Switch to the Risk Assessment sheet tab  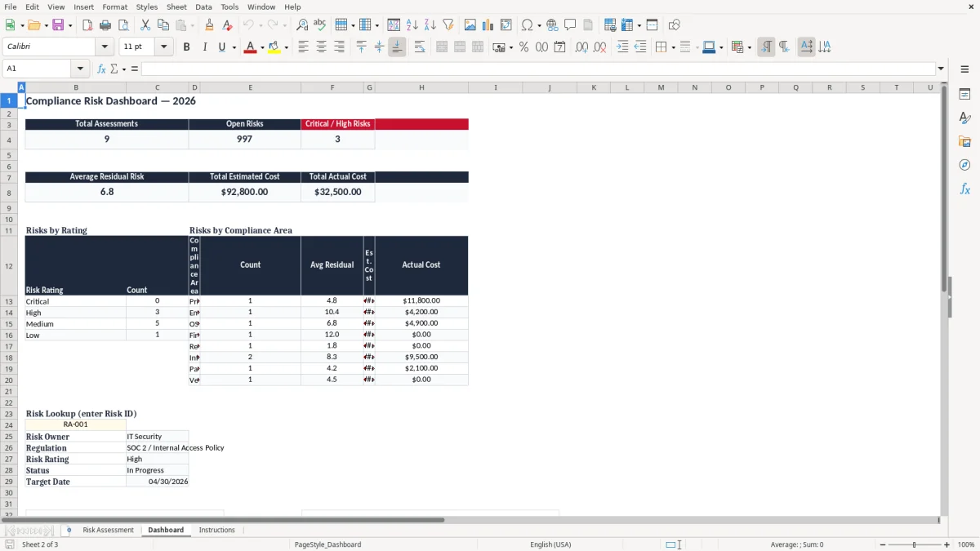coord(108,531)
